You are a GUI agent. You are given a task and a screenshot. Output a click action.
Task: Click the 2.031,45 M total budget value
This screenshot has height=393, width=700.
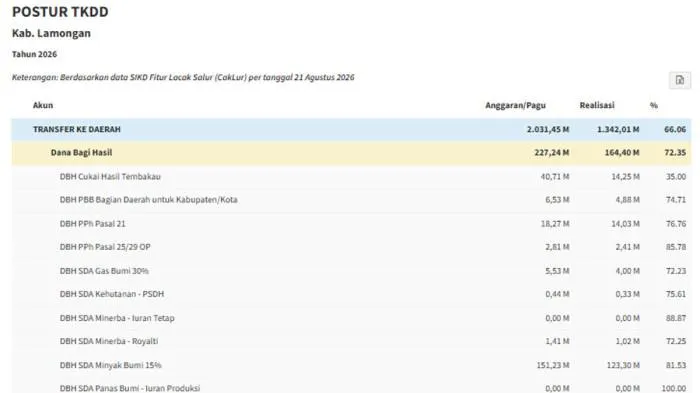click(548, 130)
